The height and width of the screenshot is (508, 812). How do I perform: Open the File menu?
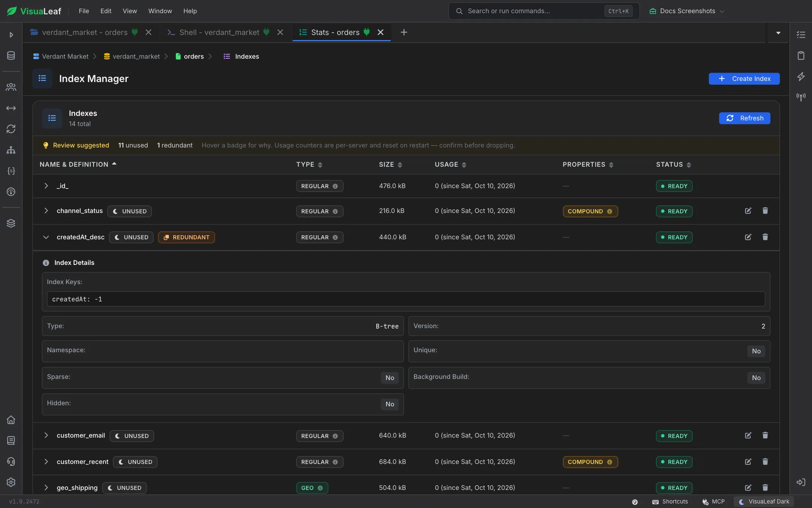point(84,11)
